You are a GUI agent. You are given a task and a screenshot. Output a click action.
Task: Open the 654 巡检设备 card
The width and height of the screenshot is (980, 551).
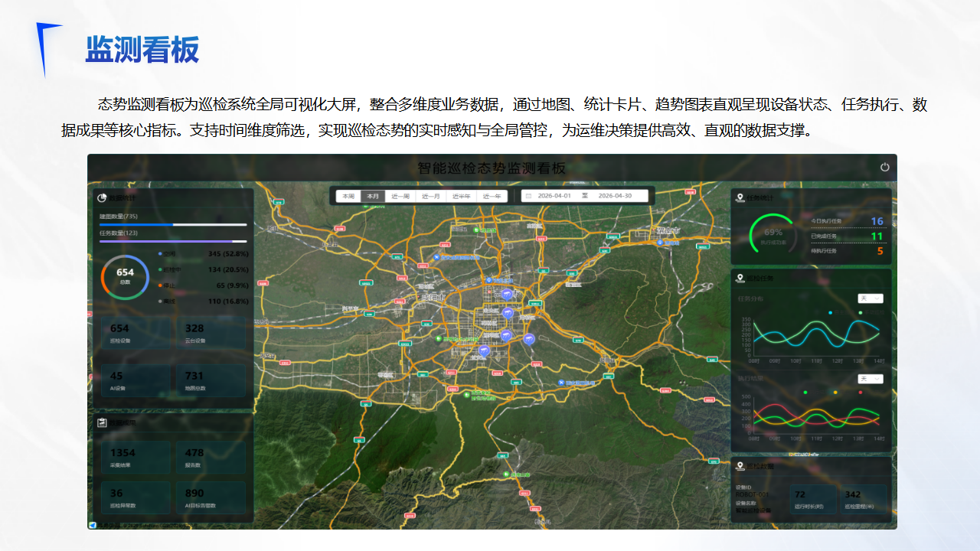(136, 333)
